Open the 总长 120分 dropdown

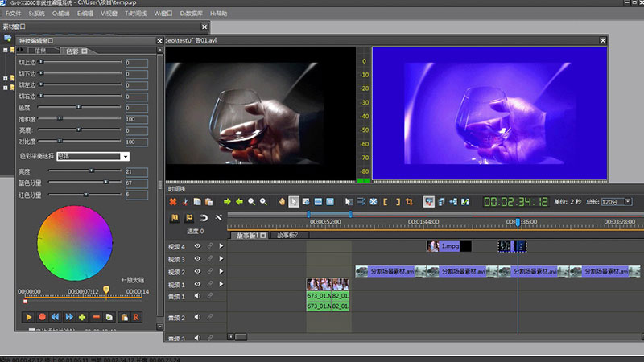[627, 201]
